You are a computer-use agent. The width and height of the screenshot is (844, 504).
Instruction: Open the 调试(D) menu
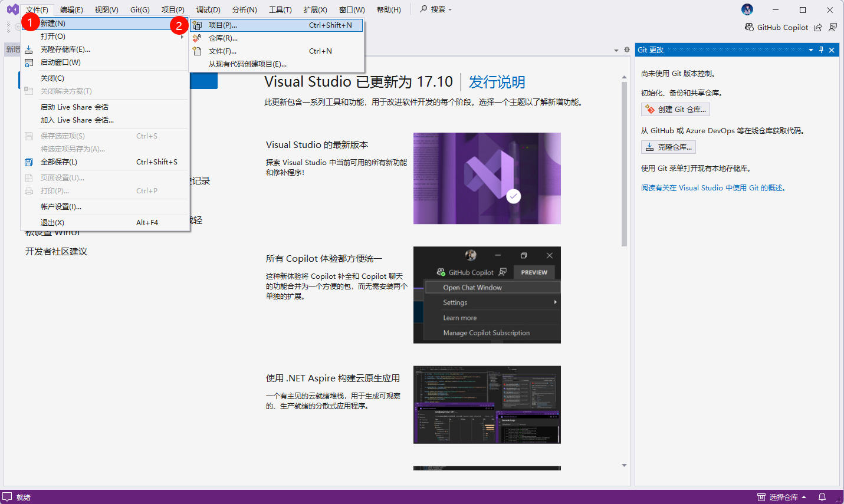(208, 9)
